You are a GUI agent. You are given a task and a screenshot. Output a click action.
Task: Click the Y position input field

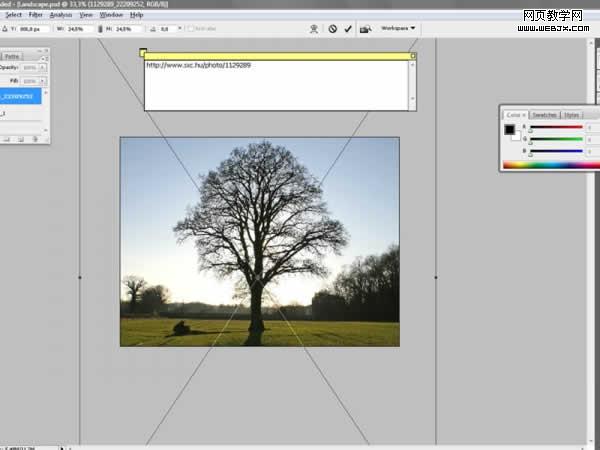[x=34, y=29]
